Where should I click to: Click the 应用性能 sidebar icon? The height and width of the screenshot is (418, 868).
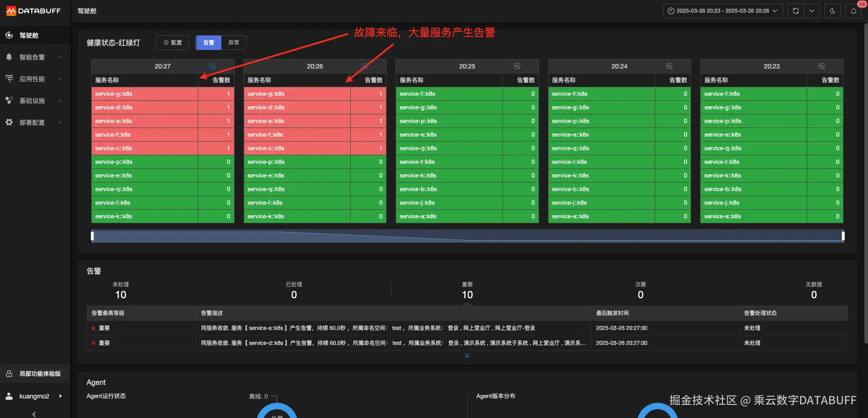tap(9, 79)
